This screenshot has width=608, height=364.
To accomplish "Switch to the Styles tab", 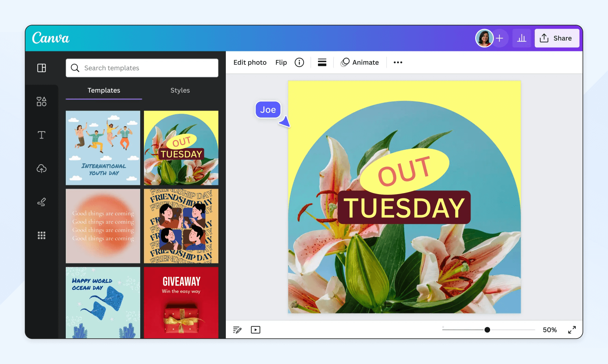I will [180, 90].
